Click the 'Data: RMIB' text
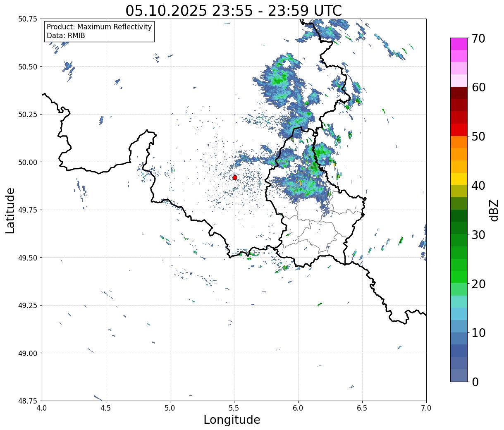The height and width of the screenshot is (430, 504). coord(66,36)
